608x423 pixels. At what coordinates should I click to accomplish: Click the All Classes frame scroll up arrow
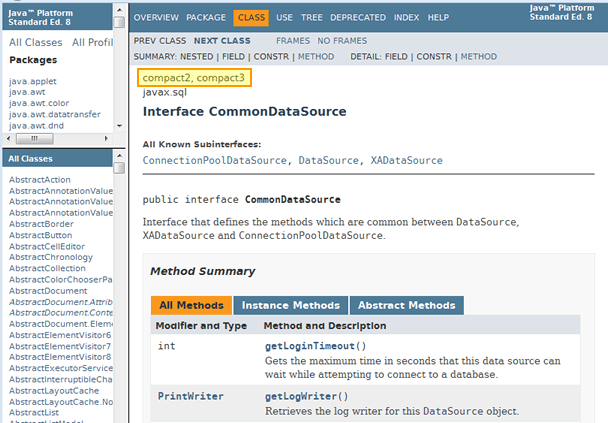pyautogui.click(x=119, y=155)
